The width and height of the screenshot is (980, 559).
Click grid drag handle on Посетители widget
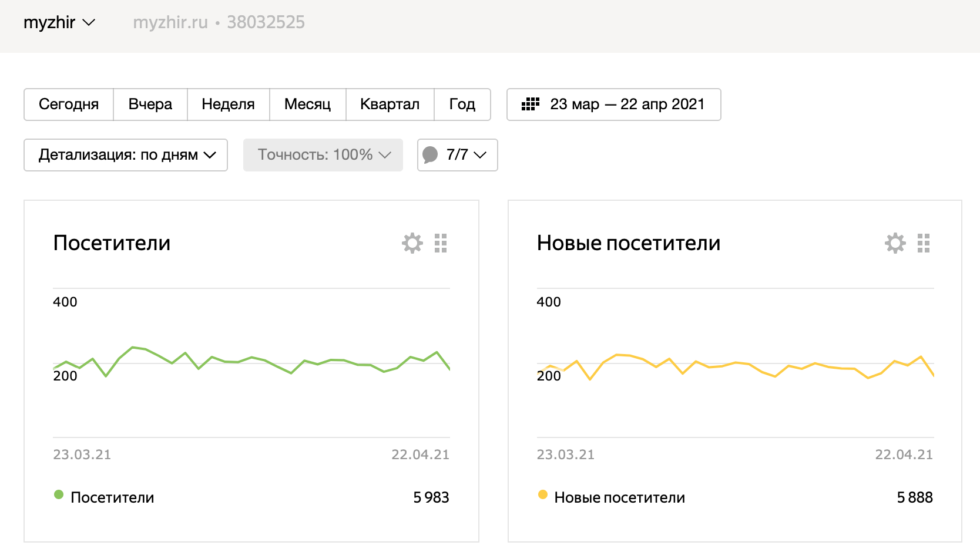click(441, 243)
